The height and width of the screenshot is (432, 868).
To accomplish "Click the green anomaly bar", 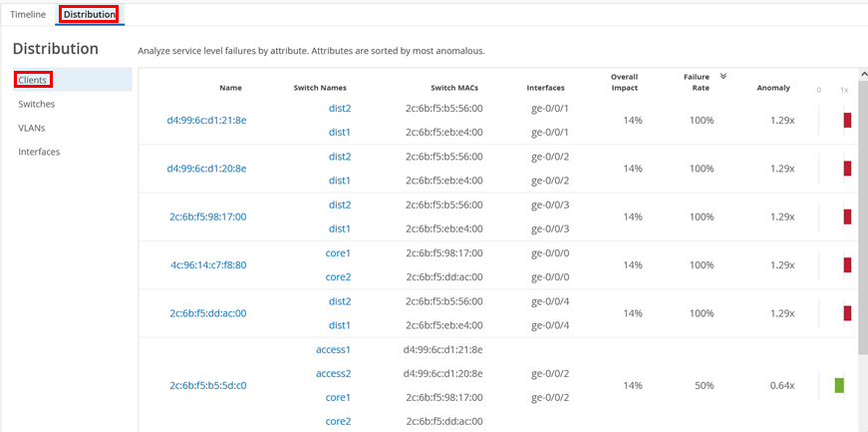I will tap(839, 385).
